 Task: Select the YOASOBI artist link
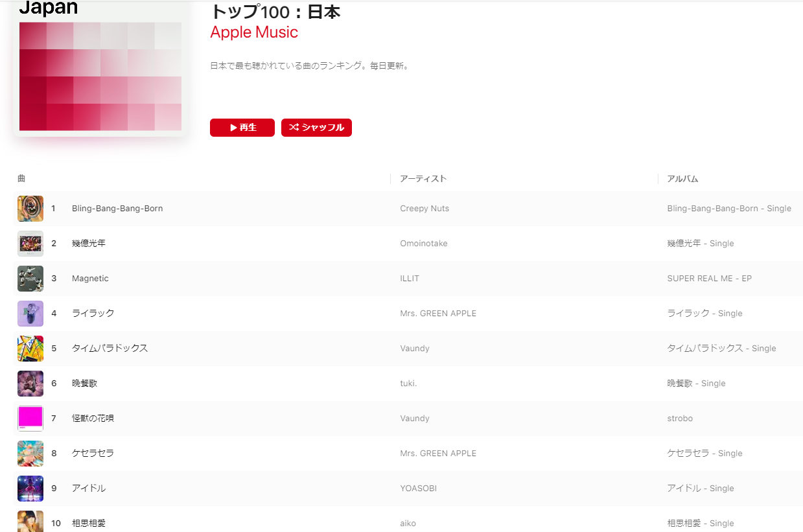418,489
